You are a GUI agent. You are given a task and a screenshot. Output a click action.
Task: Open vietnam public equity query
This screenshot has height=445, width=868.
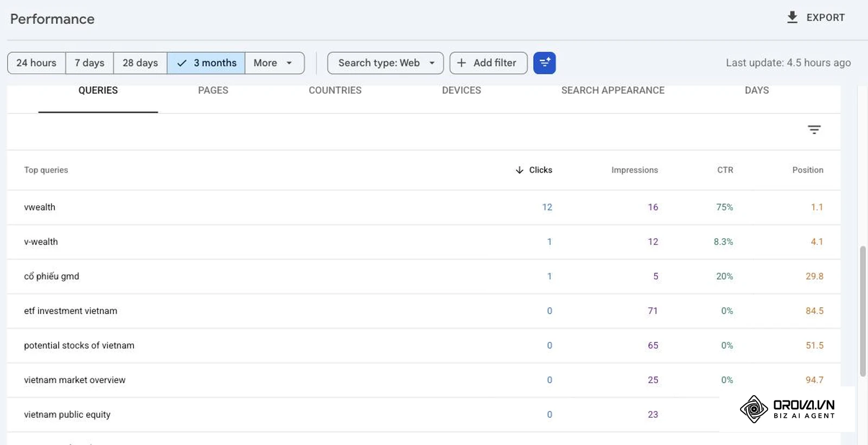tap(67, 415)
